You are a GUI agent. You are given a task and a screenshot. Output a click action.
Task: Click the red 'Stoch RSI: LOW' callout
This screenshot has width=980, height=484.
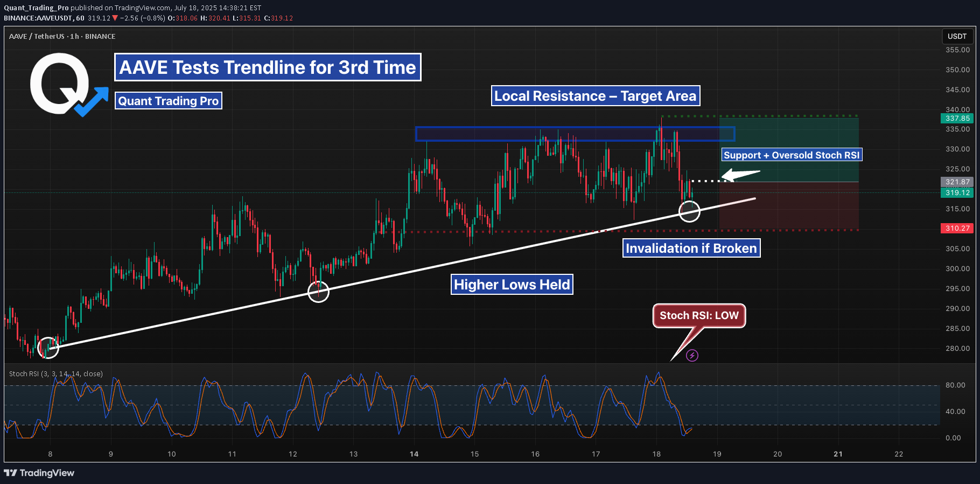click(x=699, y=315)
